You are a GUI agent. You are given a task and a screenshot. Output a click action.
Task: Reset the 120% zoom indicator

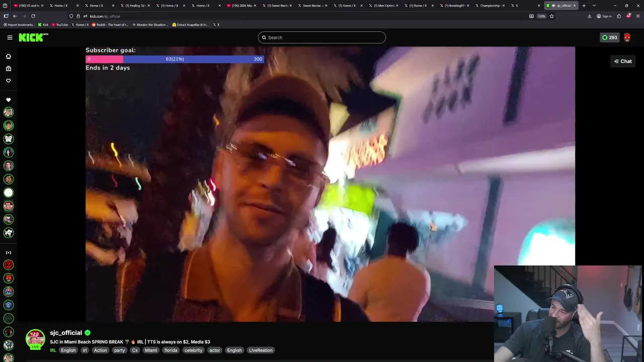(x=541, y=16)
